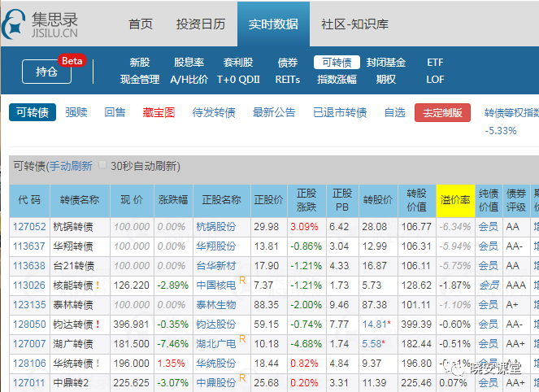Screen dimensions: 539x392
Task: Open the red 藏宝图 tab
Action: coord(159,112)
